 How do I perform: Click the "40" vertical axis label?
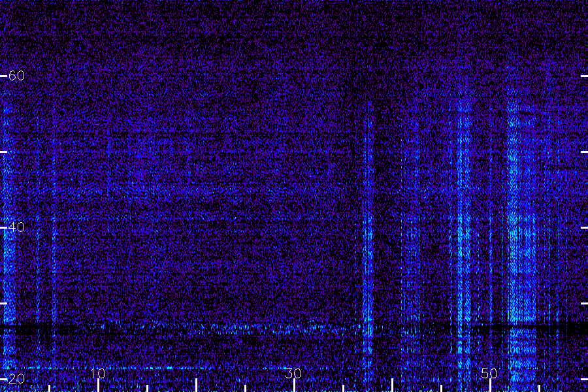point(16,227)
